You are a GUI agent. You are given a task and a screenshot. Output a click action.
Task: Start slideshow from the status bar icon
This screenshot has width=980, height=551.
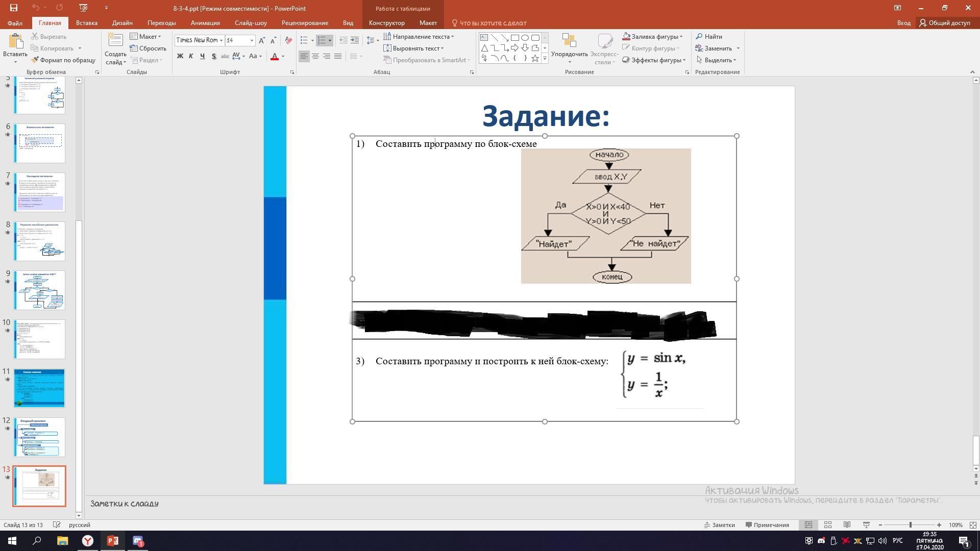pos(866,525)
